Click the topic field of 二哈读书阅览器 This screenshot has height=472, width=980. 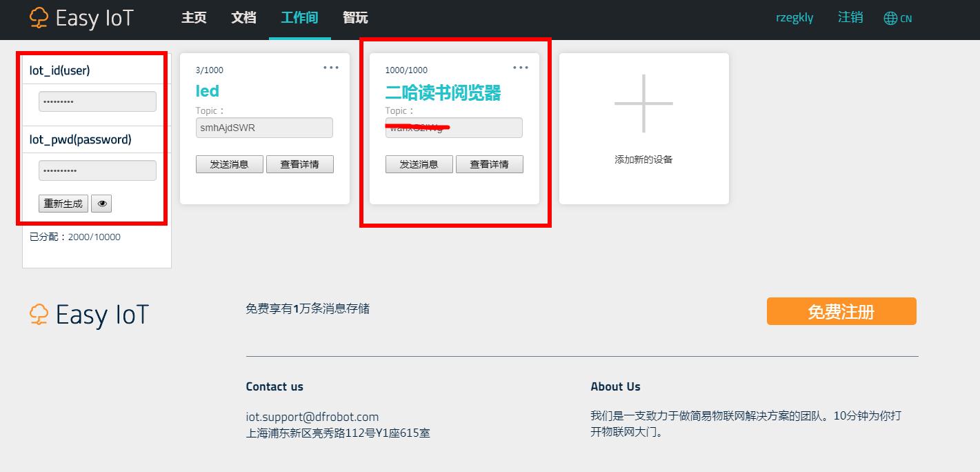point(454,128)
